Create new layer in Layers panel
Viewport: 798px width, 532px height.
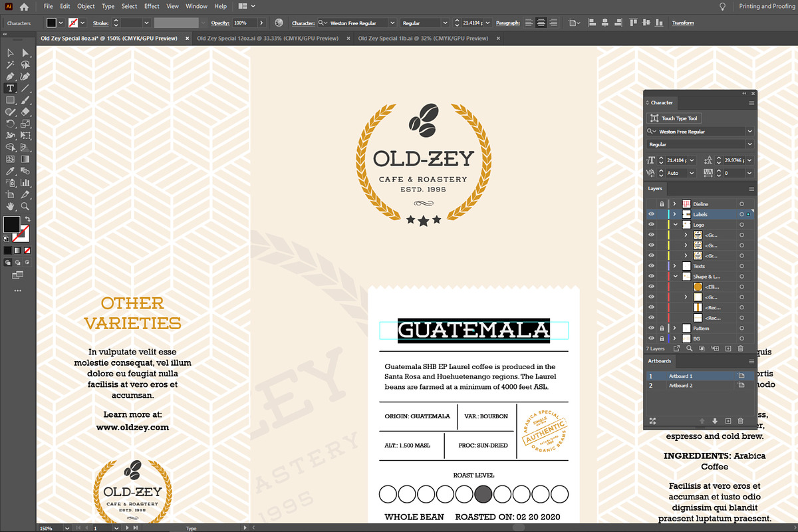click(x=728, y=348)
